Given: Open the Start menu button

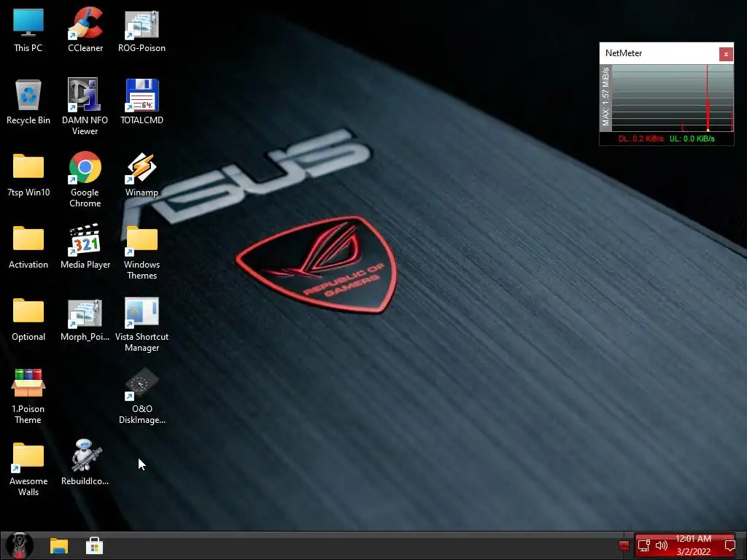Looking at the screenshot, I should (x=20, y=545).
